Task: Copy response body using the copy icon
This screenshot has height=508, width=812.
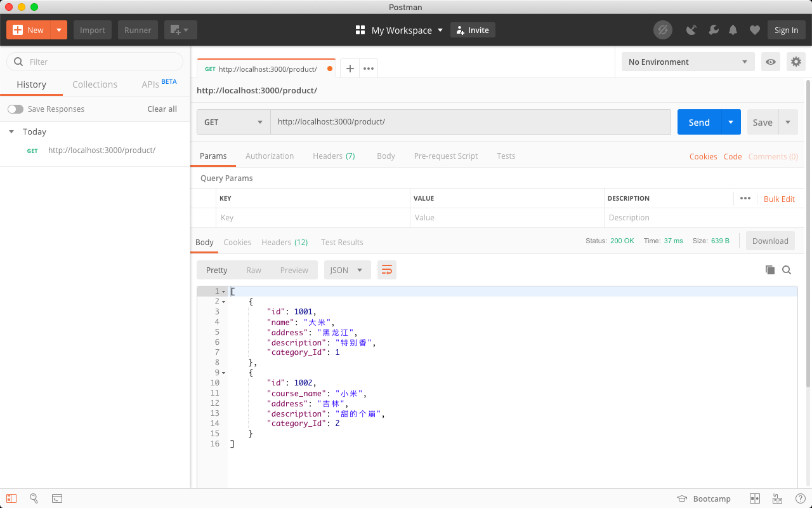Action: (770, 270)
